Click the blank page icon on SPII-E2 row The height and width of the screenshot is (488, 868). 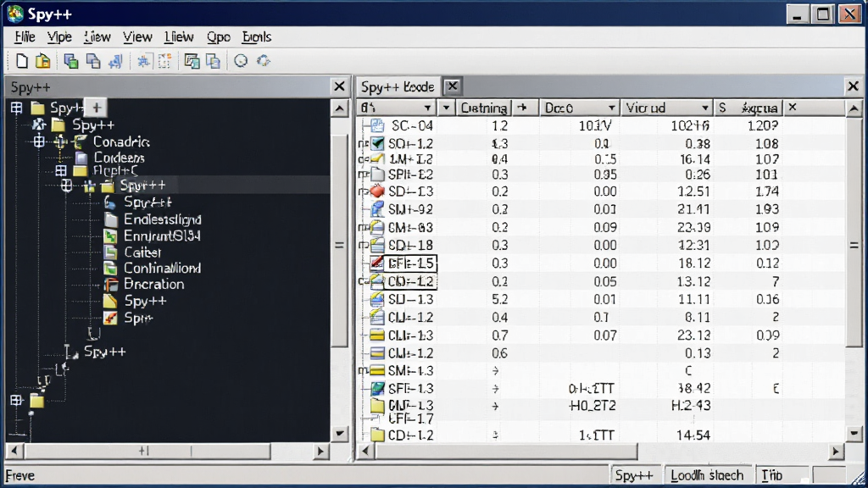377,175
